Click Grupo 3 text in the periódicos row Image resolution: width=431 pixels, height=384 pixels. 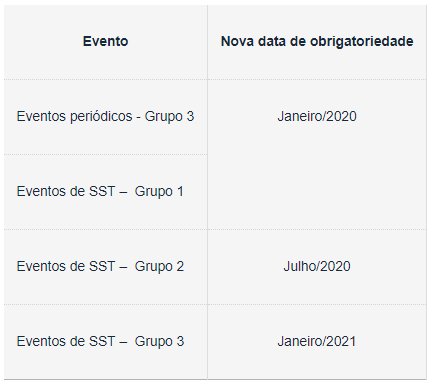(169, 117)
